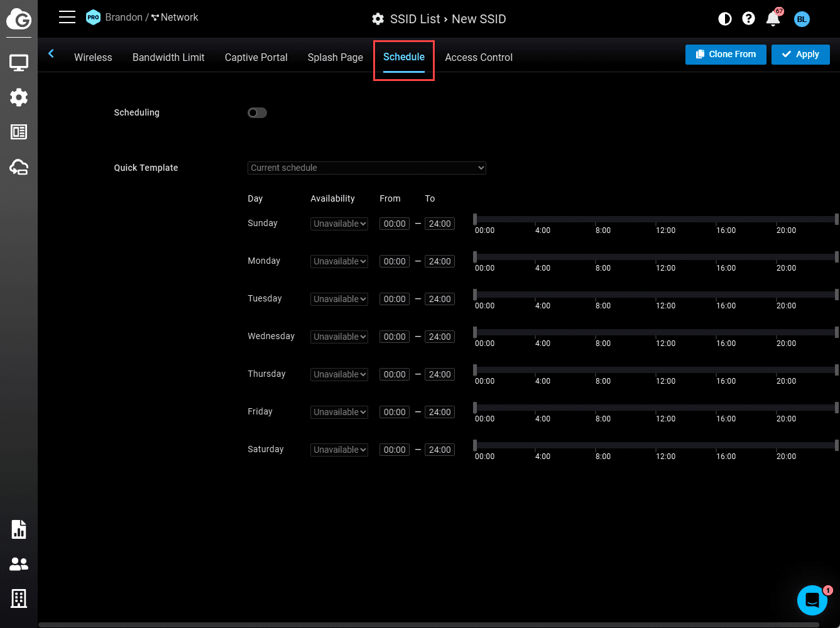840x628 pixels.
Task: Toggle the dark/light contrast theme icon
Action: [x=725, y=19]
